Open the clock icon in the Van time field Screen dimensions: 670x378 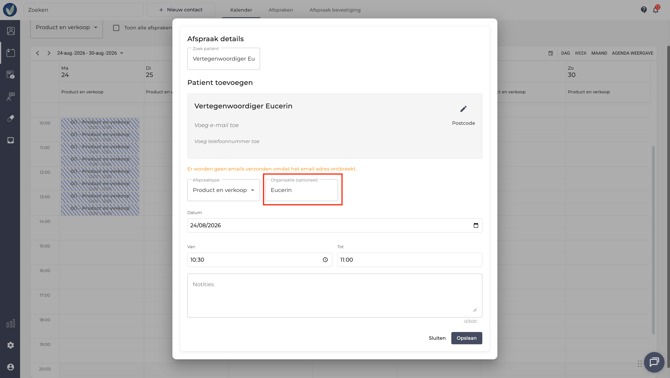click(x=325, y=260)
